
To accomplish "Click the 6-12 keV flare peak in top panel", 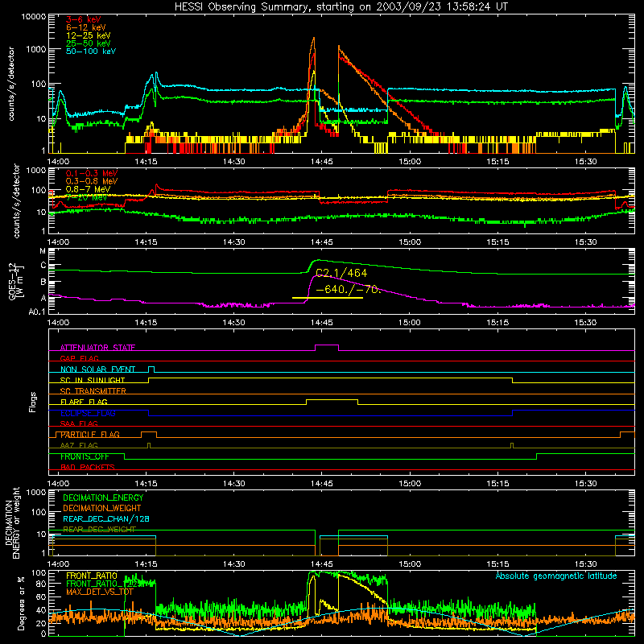I will [314, 39].
